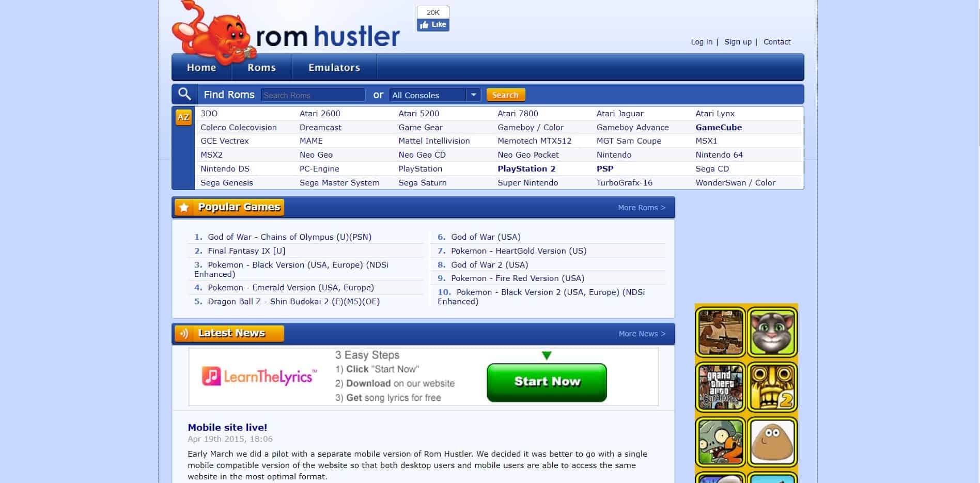Click the Start Now button in the ad

click(546, 382)
